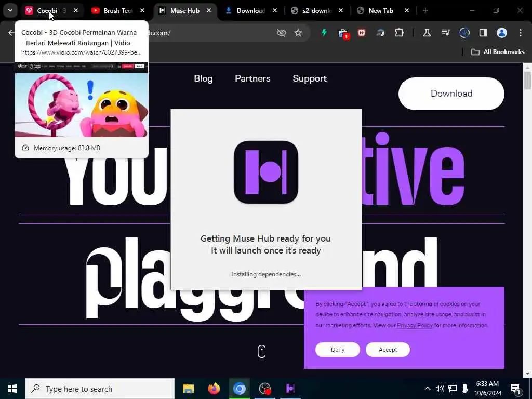Screen dimensions: 532x399
Task: Open the network tray icon
Action: [x=453, y=389]
